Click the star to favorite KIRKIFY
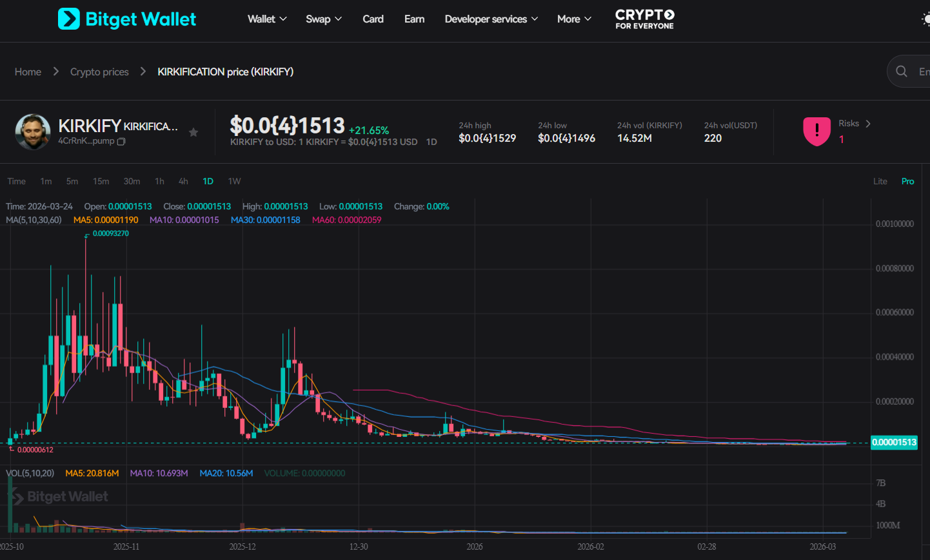This screenshot has height=560, width=930. coord(193,133)
